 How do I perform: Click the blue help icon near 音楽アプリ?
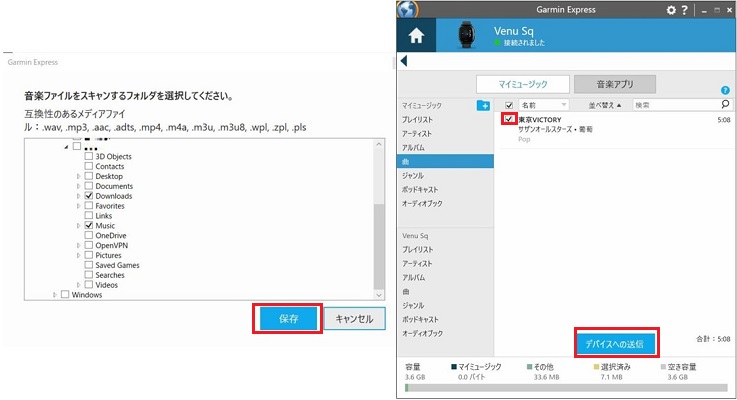(725, 90)
